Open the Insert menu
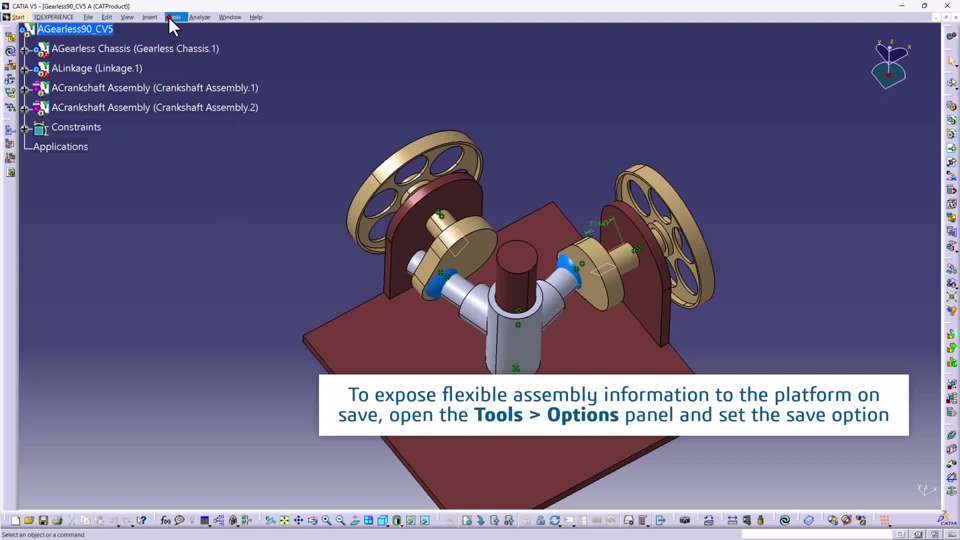The image size is (960, 540). [x=149, y=17]
